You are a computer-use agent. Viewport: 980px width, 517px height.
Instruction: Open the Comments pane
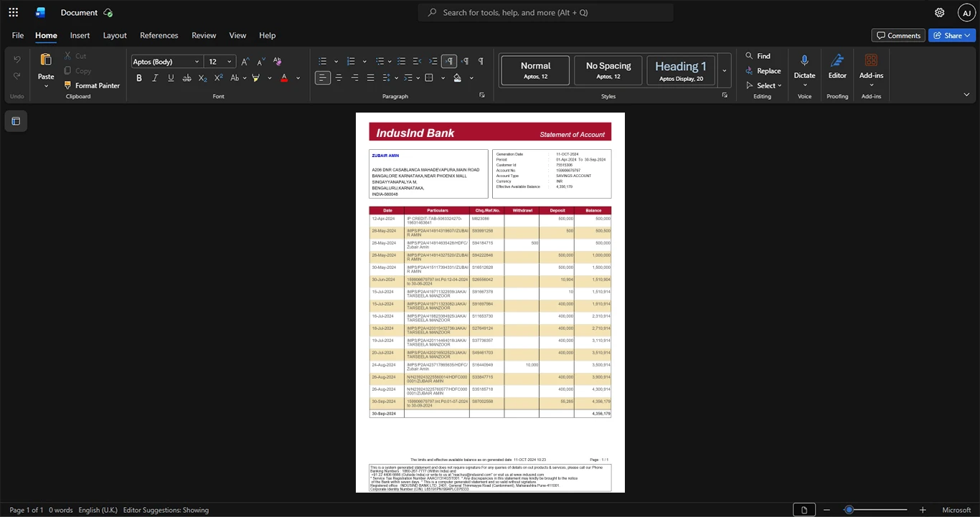898,35
